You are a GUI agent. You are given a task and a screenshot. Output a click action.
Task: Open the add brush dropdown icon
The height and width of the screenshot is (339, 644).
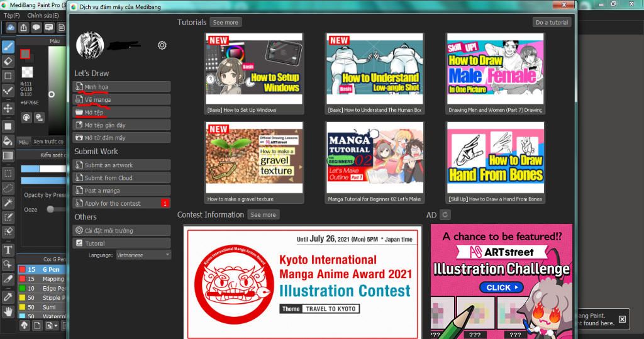coord(52,325)
